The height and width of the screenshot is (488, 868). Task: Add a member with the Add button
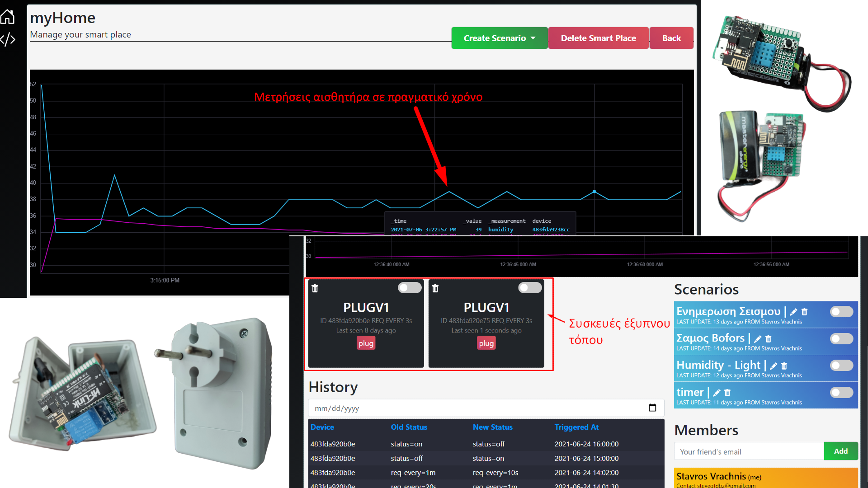(841, 451)
